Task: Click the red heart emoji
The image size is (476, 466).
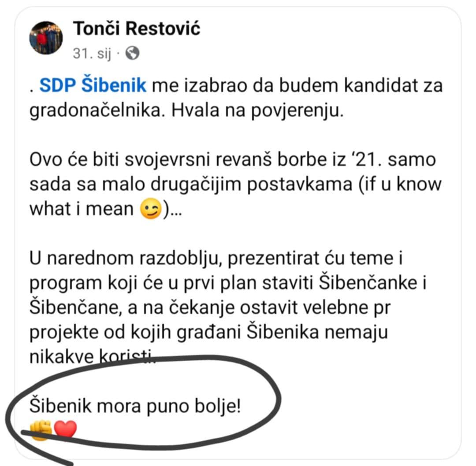Action: (65, 429)
